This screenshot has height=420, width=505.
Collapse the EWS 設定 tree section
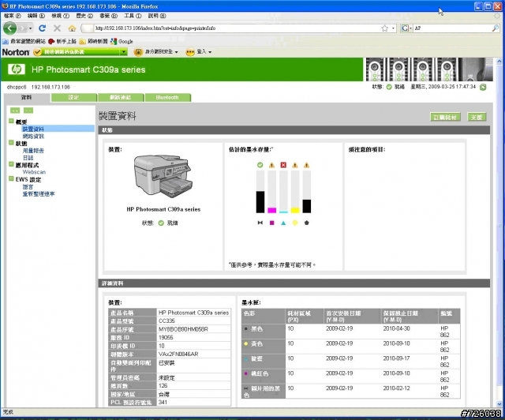click(11, 178)
